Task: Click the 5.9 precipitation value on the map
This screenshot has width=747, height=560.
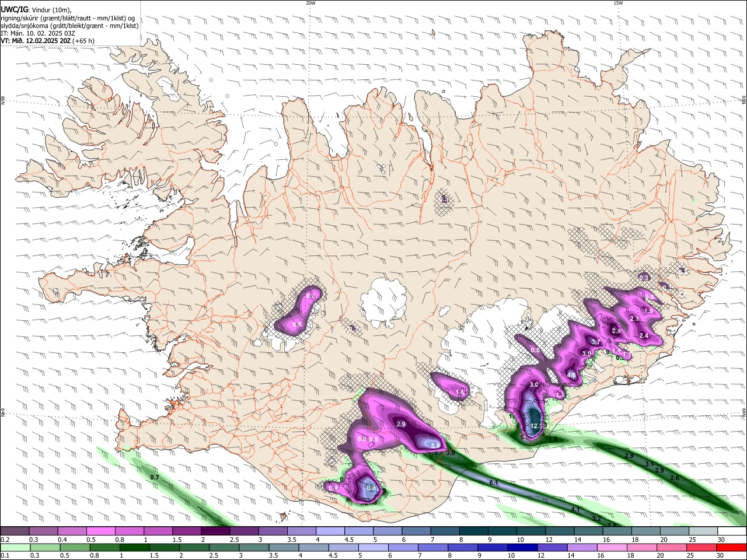Action: point(435,446)
